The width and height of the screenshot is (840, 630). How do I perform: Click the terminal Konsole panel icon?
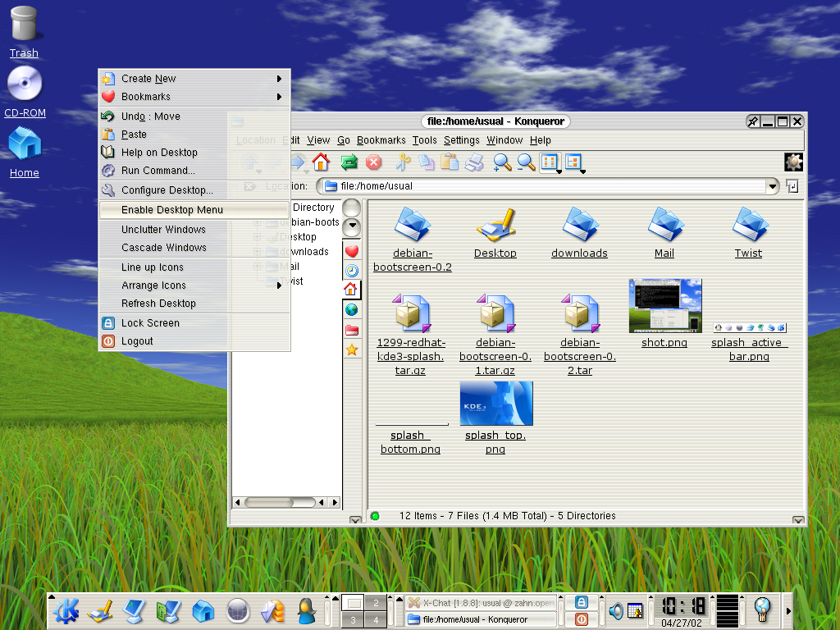[x=134, y=611]
